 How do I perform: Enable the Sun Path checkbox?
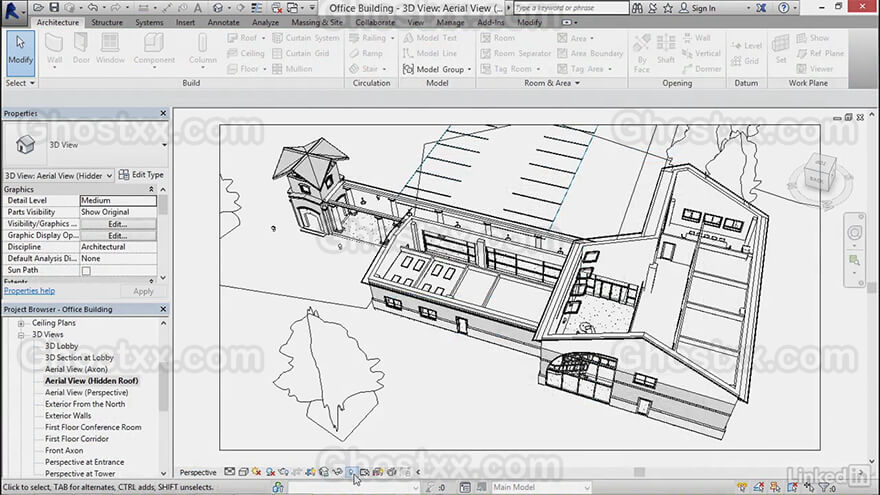[x=86, y=271]
